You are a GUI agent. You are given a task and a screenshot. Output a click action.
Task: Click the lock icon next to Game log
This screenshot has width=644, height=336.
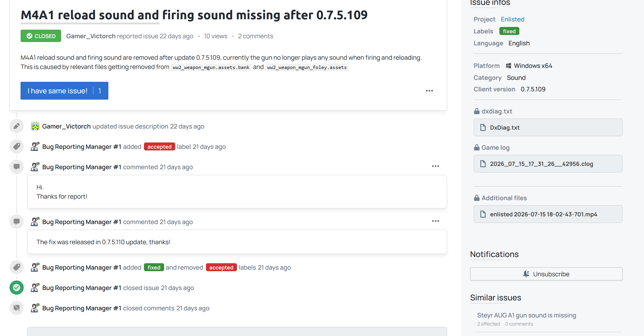click(x=477, y=148)
